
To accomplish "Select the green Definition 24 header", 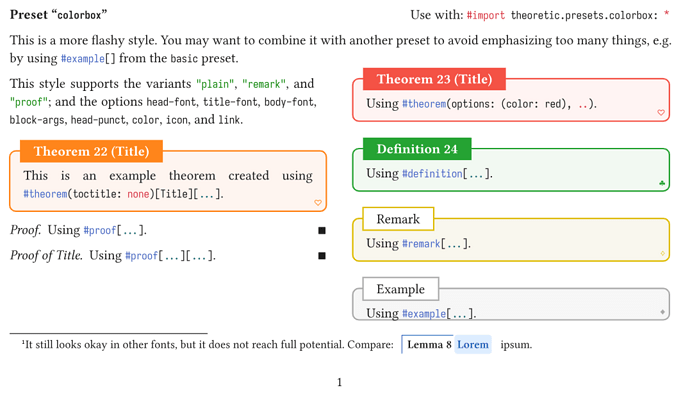I will 417,150.
